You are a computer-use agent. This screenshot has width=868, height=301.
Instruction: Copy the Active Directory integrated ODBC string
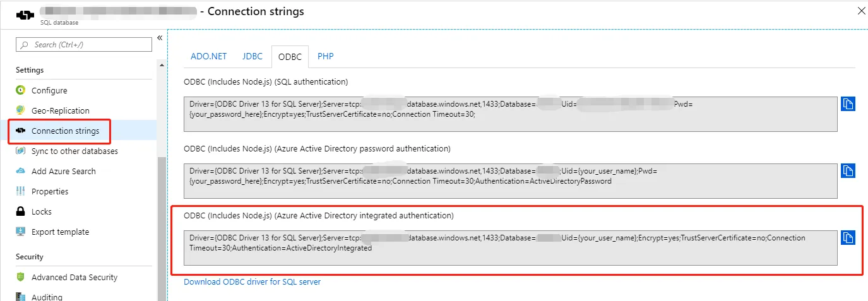(848, 238)
